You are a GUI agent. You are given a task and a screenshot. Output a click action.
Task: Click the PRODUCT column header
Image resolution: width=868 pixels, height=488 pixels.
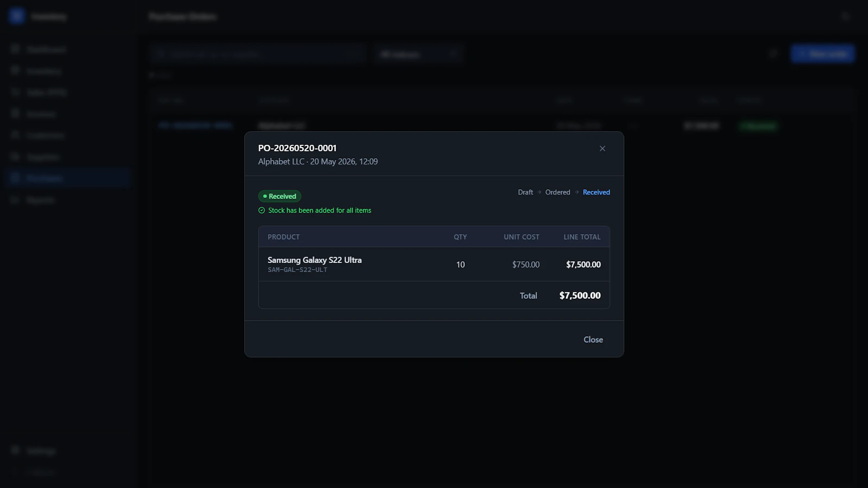pos(284,237)
